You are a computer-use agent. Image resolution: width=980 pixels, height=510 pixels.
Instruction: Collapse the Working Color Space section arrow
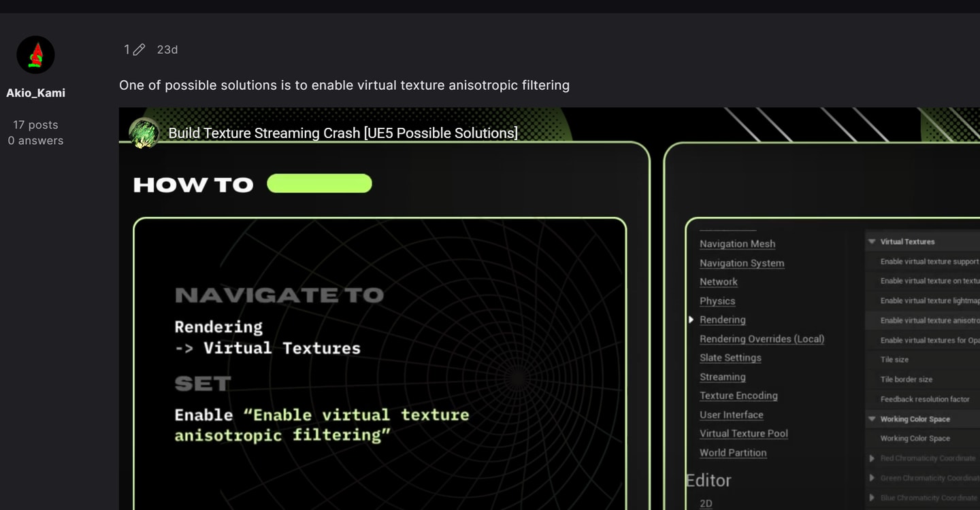[x=872, y=419]
